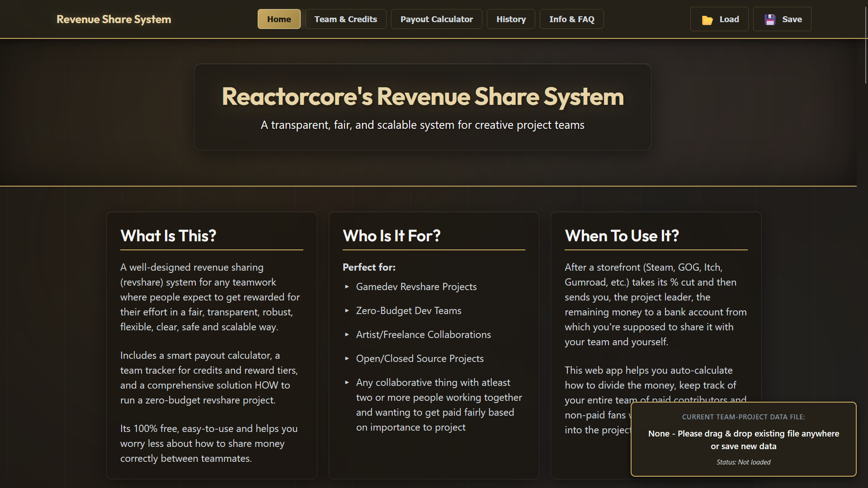Image resolution: width=868 pixels, height=488 pixels.
Task: Select the Team & Credits tab
Action: coord(345,19)
